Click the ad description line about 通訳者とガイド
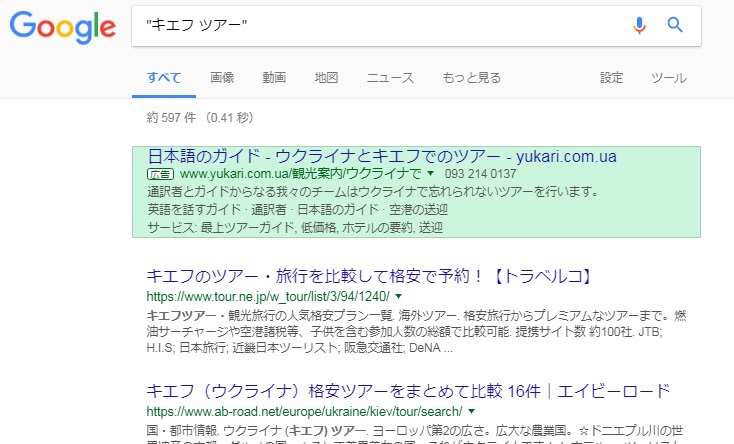The width and height of the screenshot is (734, 444). coord(373,192)
